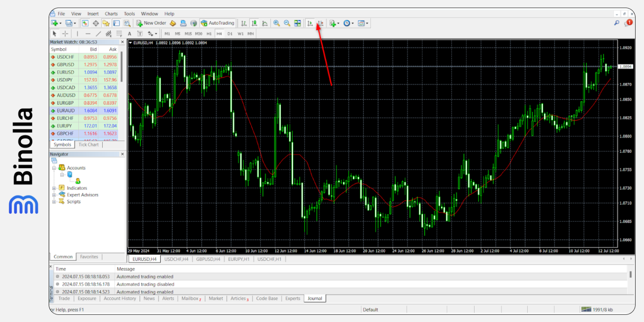This screenshot has height=322, width=644.
Task: Toggle AutoTrading on or off
Action: tap(218, 23)
